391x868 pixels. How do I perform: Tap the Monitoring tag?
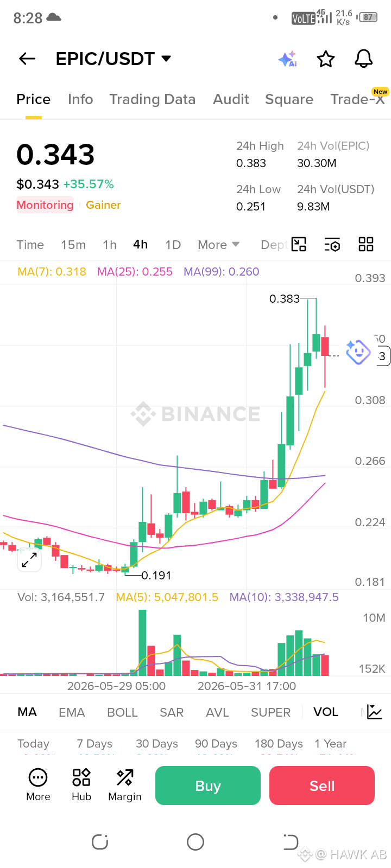point(45,205)
